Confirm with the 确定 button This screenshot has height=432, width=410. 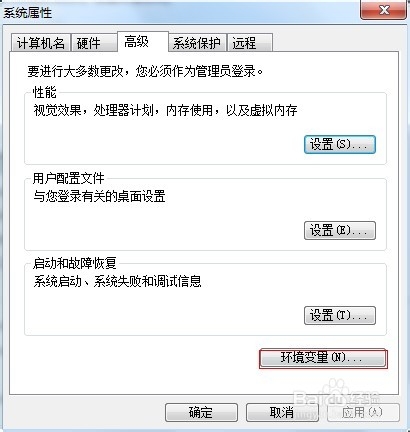(201, 413)
